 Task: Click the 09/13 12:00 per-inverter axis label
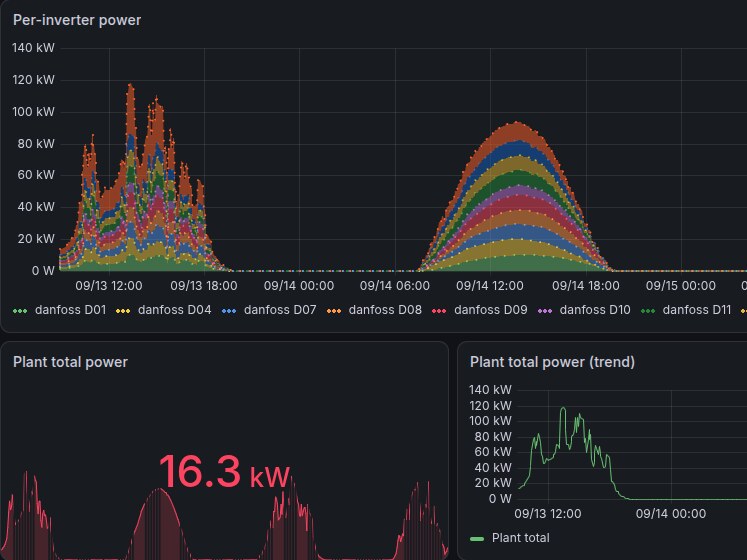point(109,285)
